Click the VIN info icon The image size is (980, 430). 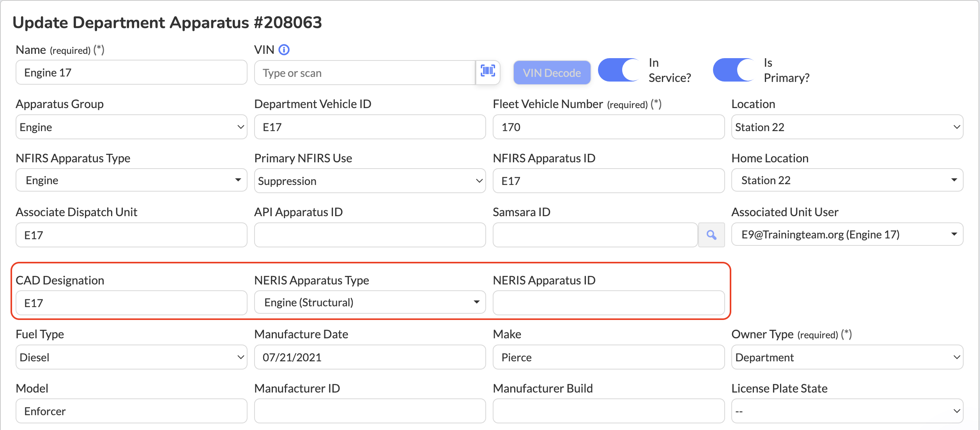pyautogui.click(x=284, y=50)
